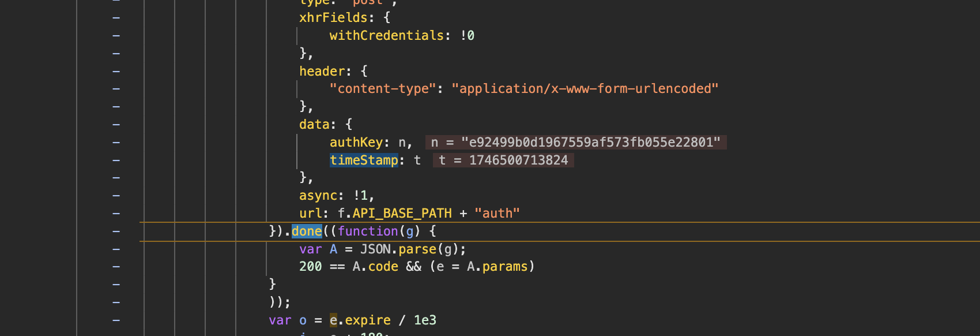The width and height of the screenshot is (980, 336).
Task: Click the expire property in e.expire
Action: click(368, 320)
